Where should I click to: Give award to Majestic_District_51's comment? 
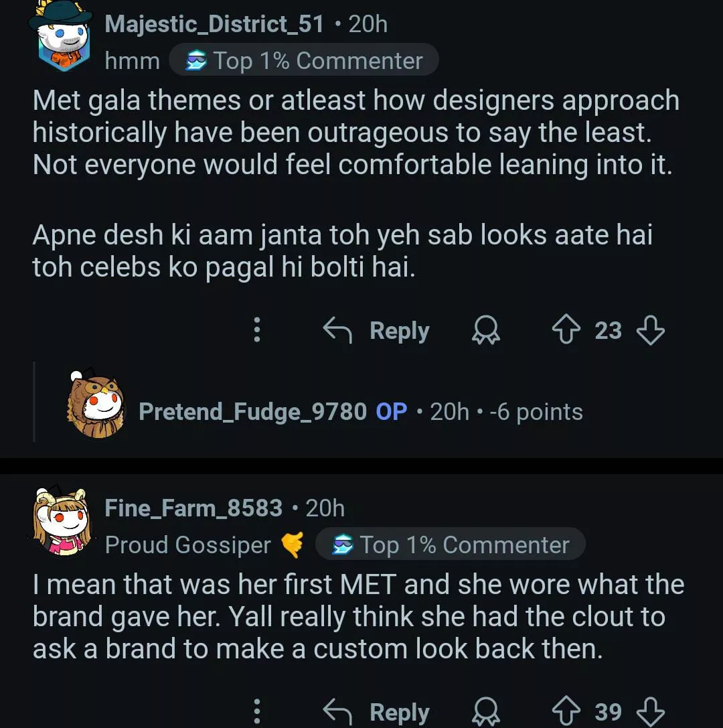(x=485, y=331)
